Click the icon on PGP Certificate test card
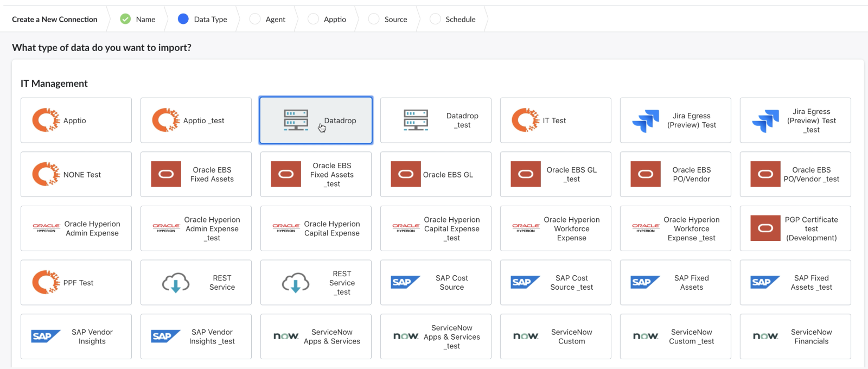 (765, 228)
